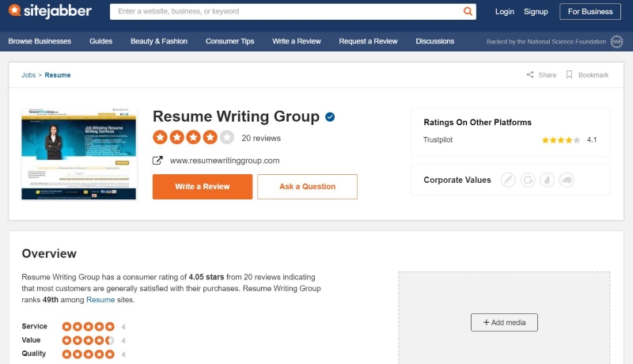Click the Ask a Question button
This screenshot has width=633, height=364.
(307, 187)
